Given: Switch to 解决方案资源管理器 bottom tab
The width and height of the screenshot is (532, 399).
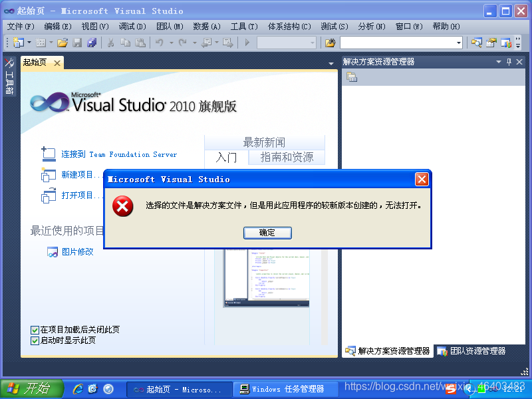Looking at the screenshot, I should point(388,351).
